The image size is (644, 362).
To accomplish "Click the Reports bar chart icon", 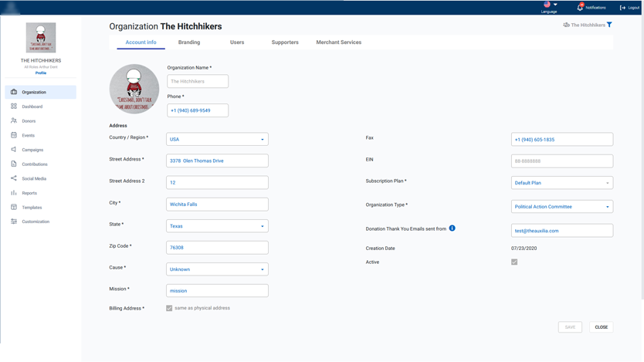I will point(14,193).
